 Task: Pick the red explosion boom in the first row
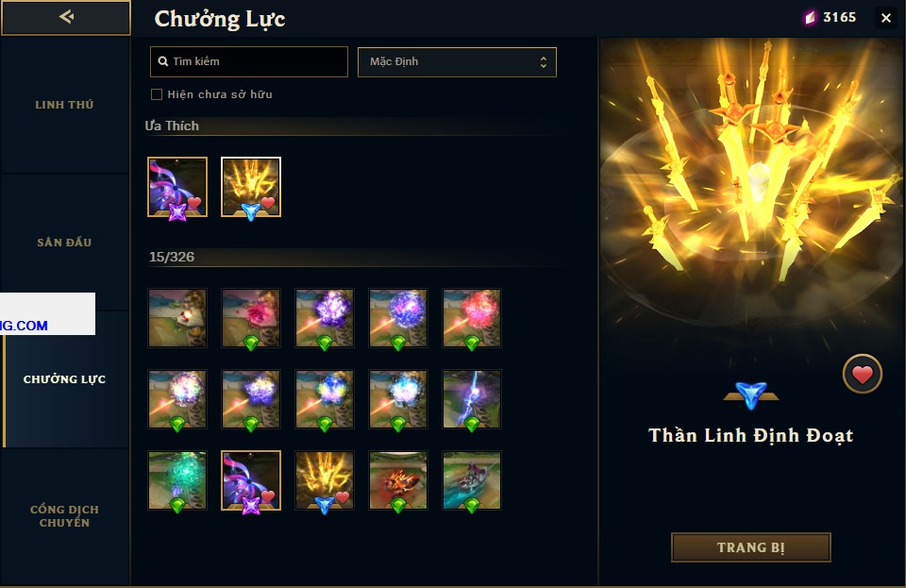tap(472, 318)
